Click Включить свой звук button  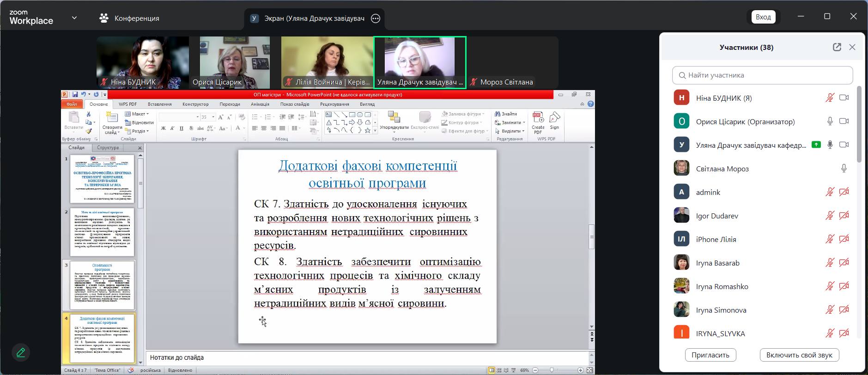(799, 355)
